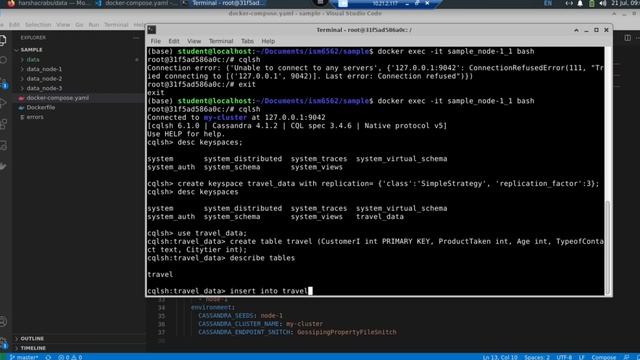Viewport: 640px width, 360px height.
Task: Open VS Code's Go menu
Action: [79, 25]
